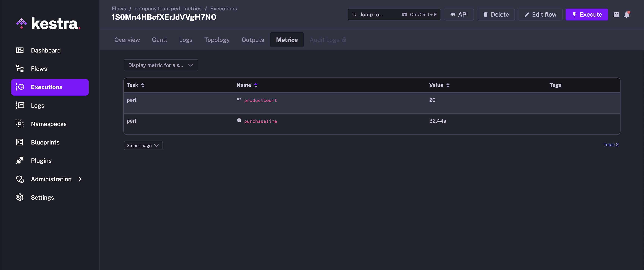Switch to the Gantt tab
The image size is (644, 270).
[x=159, y=40]
